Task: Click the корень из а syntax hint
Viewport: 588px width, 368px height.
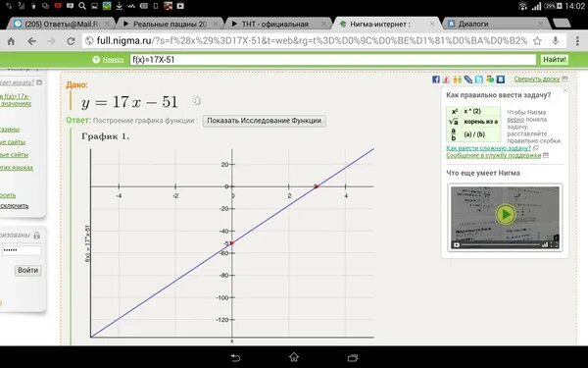Action: (481, 122)
